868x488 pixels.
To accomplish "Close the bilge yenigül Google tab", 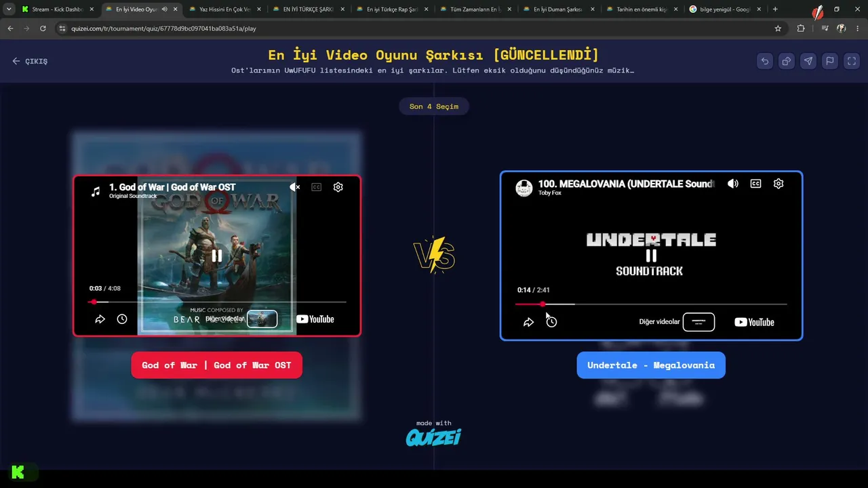I will point(759,9).
